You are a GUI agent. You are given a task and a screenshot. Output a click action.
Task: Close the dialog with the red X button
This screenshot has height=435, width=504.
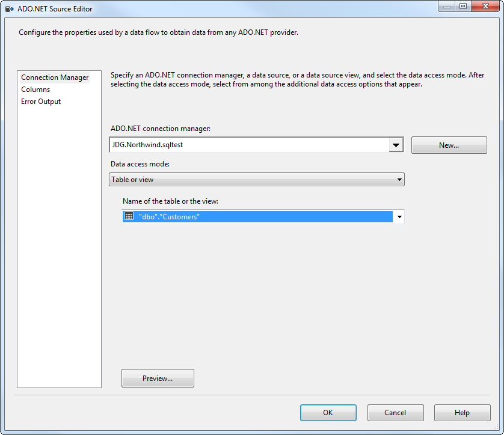click(484, 6)
